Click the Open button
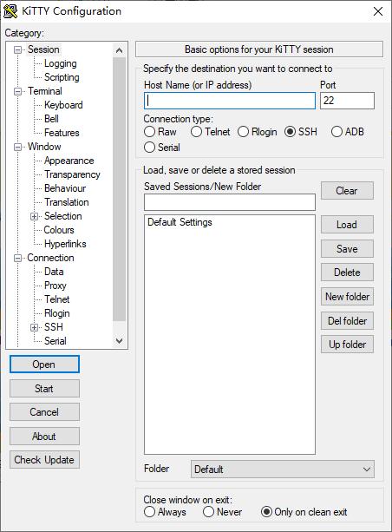 click(x=44, y=365)
